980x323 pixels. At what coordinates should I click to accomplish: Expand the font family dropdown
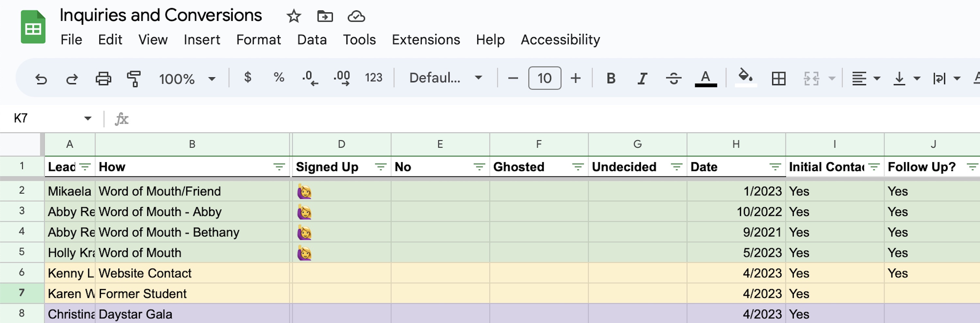446,79
